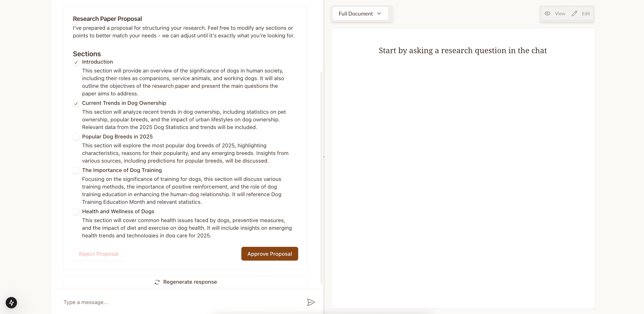Select the pencil icon to enter Edit mode

click(x=574, y=13)
